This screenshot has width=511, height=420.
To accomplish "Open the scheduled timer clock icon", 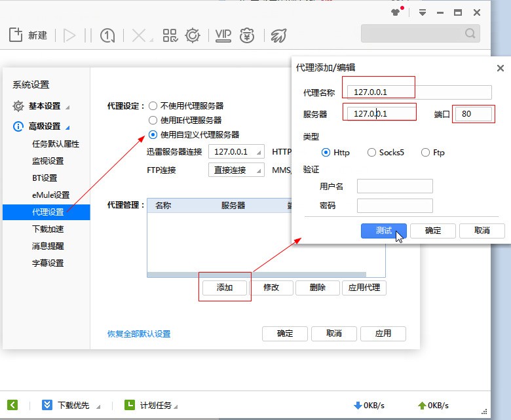I will click(x=107, y=35).
